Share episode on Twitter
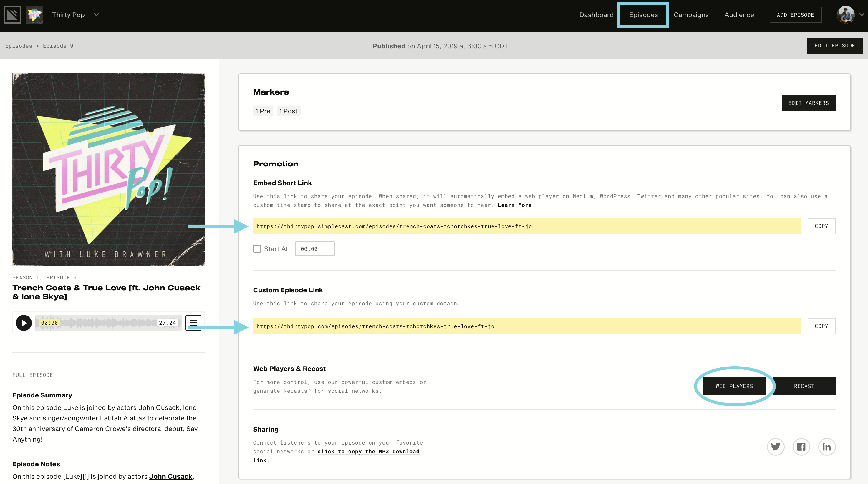868x484 pixels. pos(776,447)
